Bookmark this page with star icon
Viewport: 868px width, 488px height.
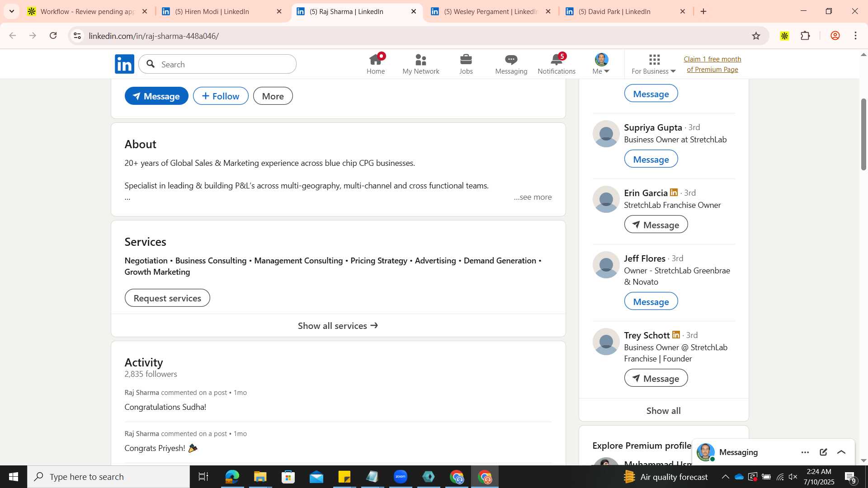tap(756, 36)
